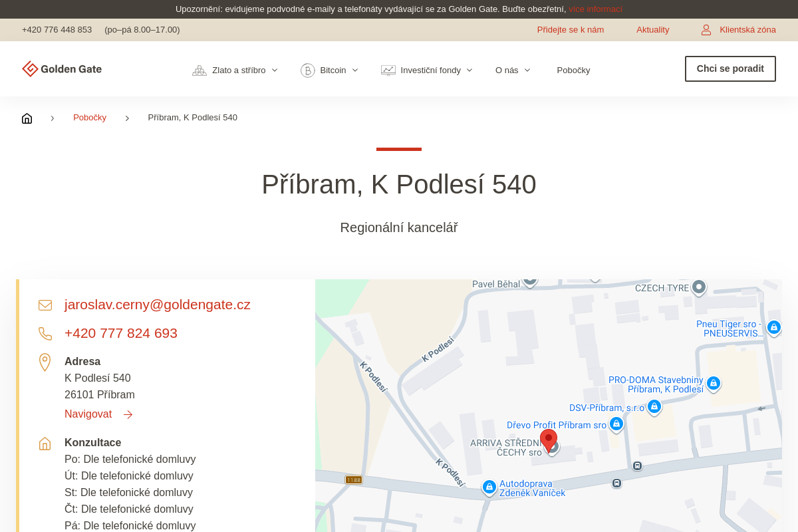Click the Pobočky breadcrumb link
The image size is (798, 532).
[x=90, y=118]
